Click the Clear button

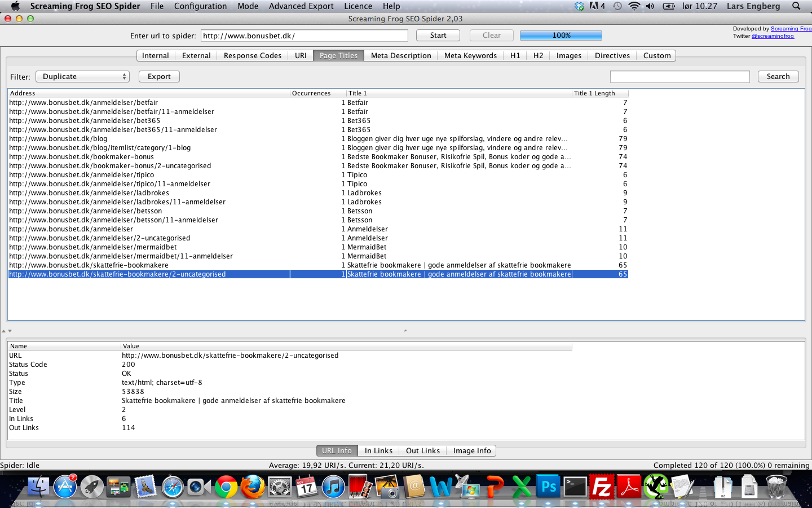(492, 35)
